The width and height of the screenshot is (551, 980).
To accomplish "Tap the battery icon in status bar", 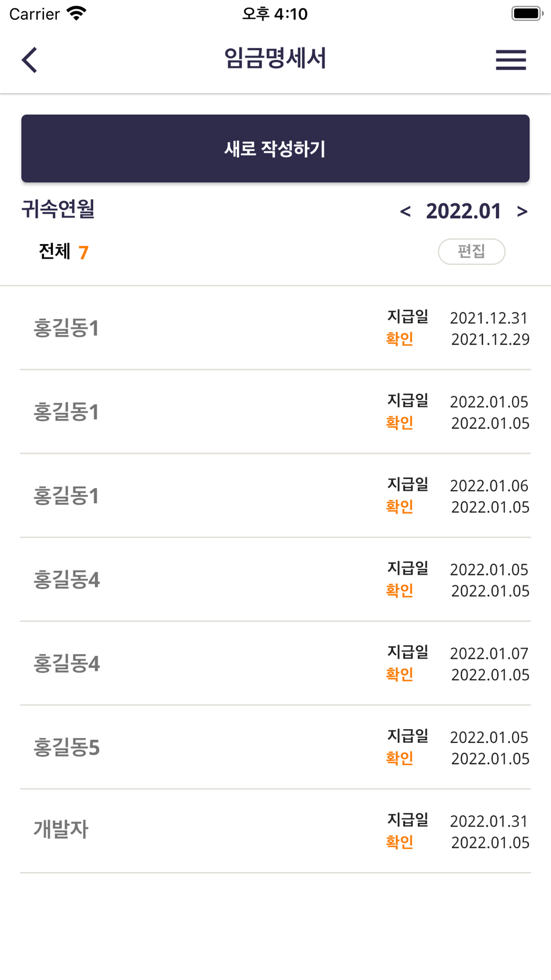I will tap(526, 13).
